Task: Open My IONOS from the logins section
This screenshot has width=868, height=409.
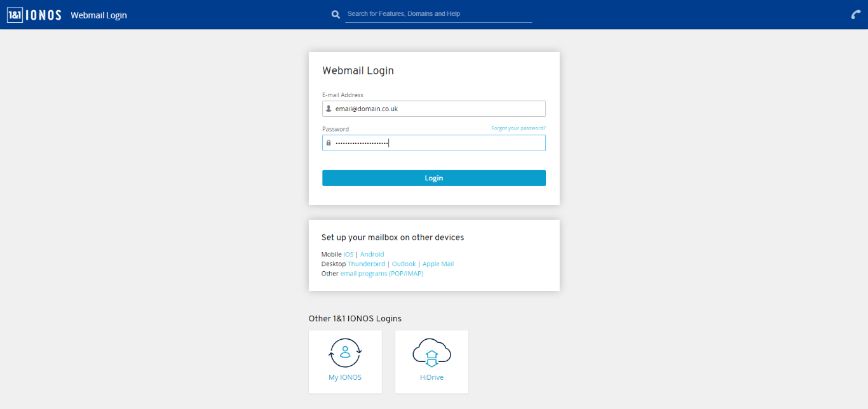Action: (x=345, y=362)
